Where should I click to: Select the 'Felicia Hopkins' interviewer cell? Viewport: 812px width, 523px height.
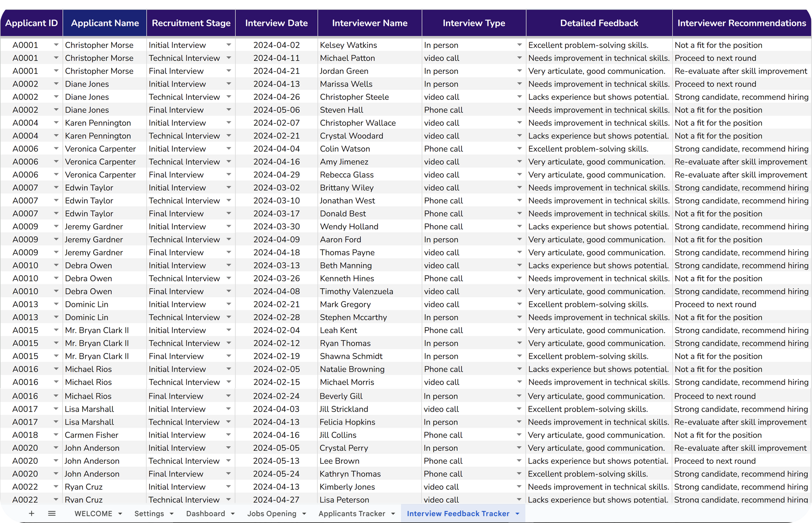(x=370, y=422)
